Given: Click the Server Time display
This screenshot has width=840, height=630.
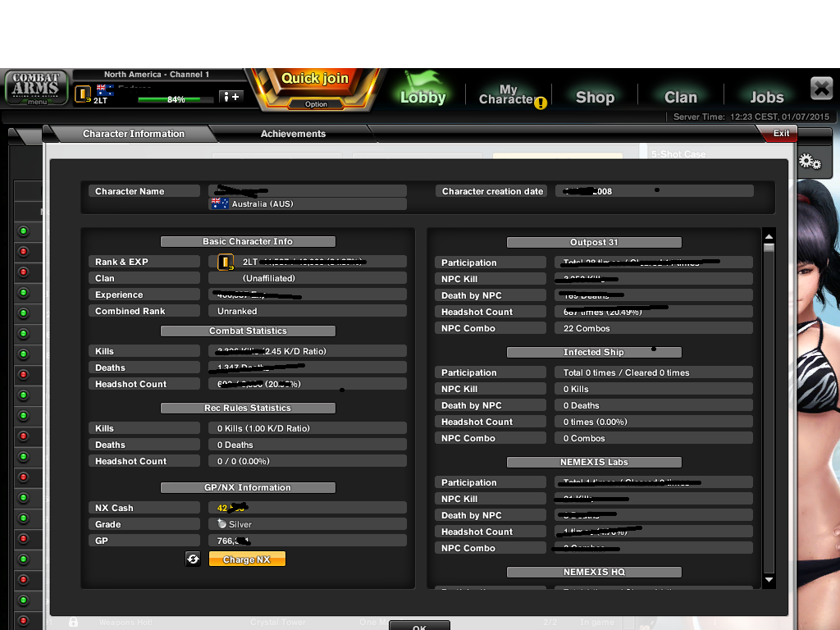Looking at the screenshot, I should [x=751, y=116].
